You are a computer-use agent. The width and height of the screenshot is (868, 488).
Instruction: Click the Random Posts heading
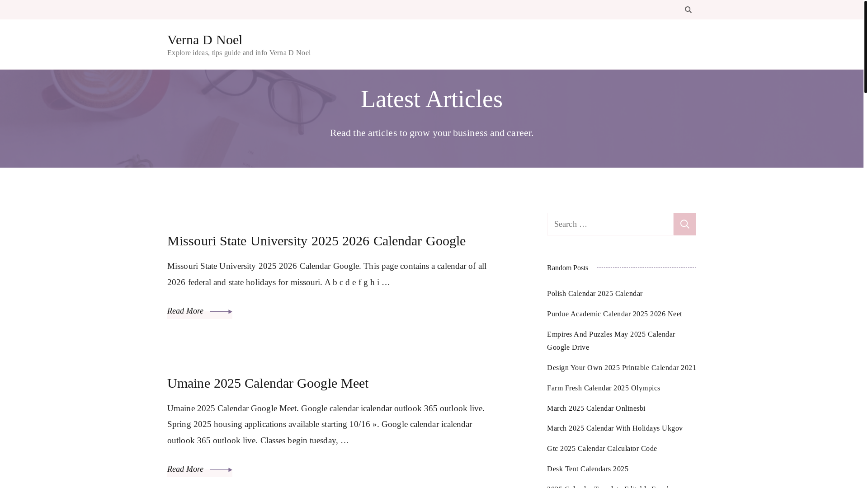pyautogui.click(x=567, y=268)
